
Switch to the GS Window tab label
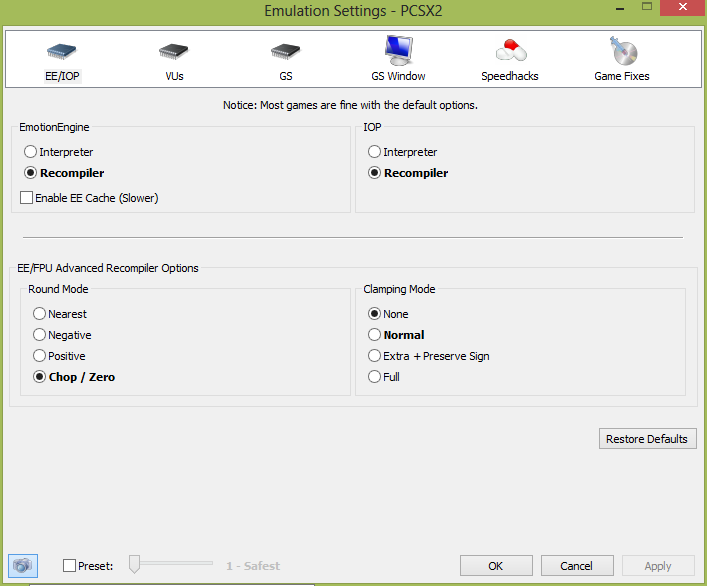(x=398, y=76)
